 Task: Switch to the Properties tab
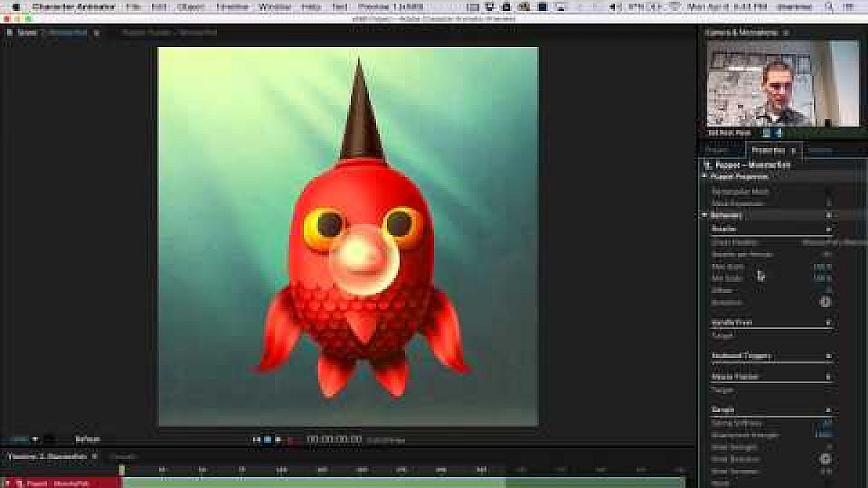pyautogui.click(x=768, y=150)
